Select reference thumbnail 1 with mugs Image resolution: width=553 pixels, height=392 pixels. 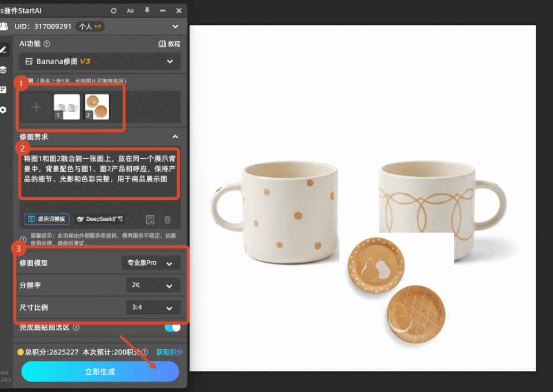pyautogui.click(x=66, y=107)
